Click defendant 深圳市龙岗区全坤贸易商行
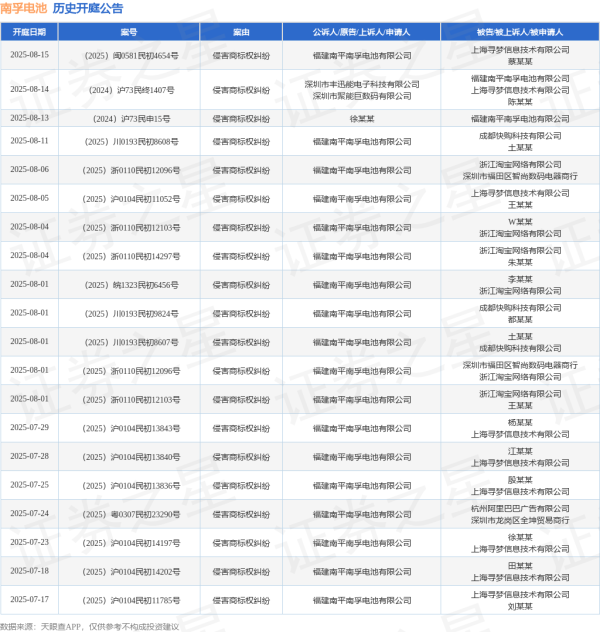This screenshot has width=600, height=632. point(520,520)
